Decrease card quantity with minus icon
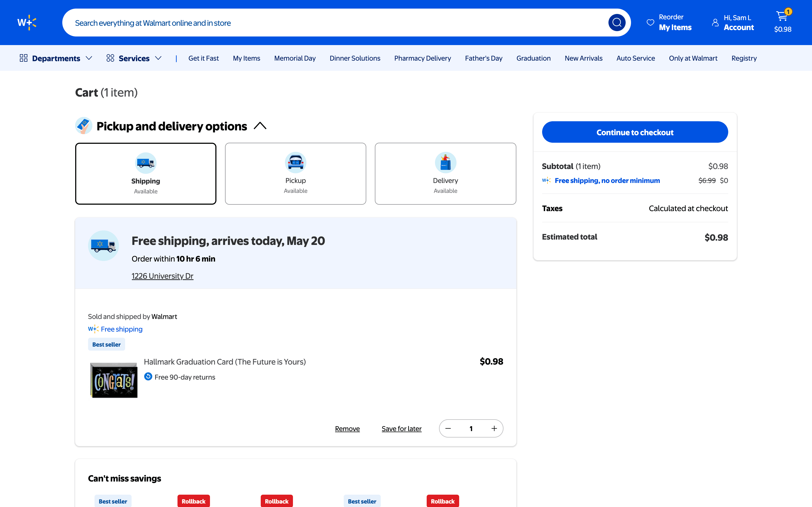This screenshot has width=812, height=507. coord(448,429)
